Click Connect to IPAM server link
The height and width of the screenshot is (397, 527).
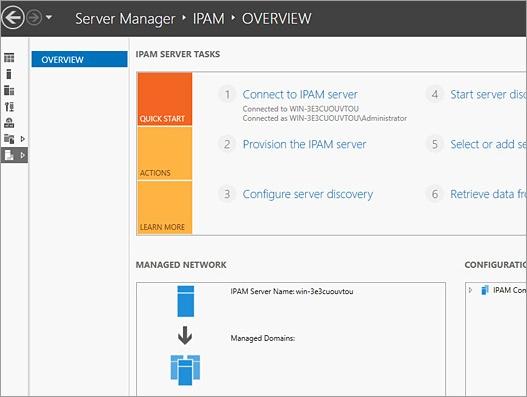(300, 94)
